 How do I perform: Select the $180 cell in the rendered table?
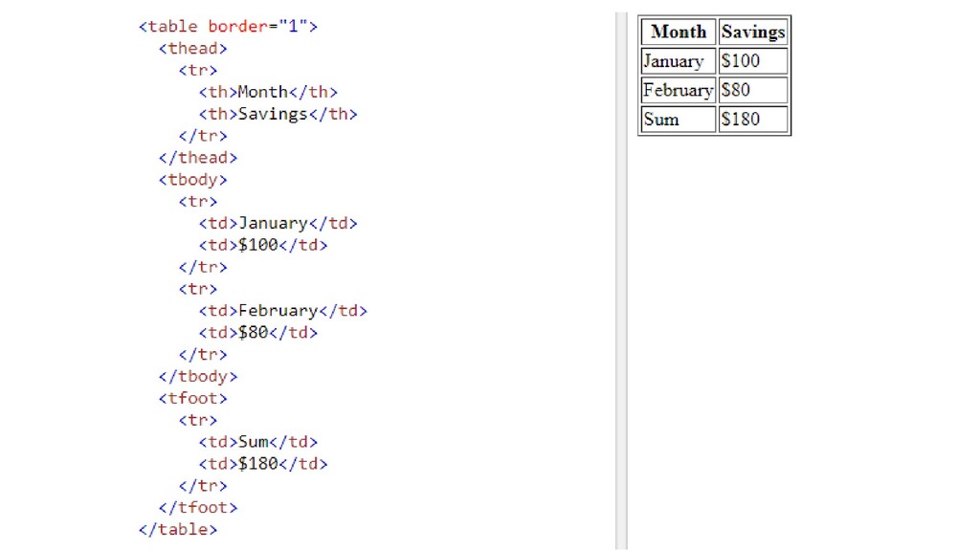point(753,119)
